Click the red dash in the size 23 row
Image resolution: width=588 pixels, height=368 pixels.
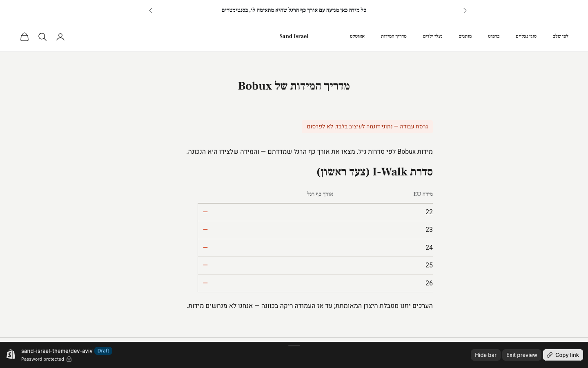[205, 229]
